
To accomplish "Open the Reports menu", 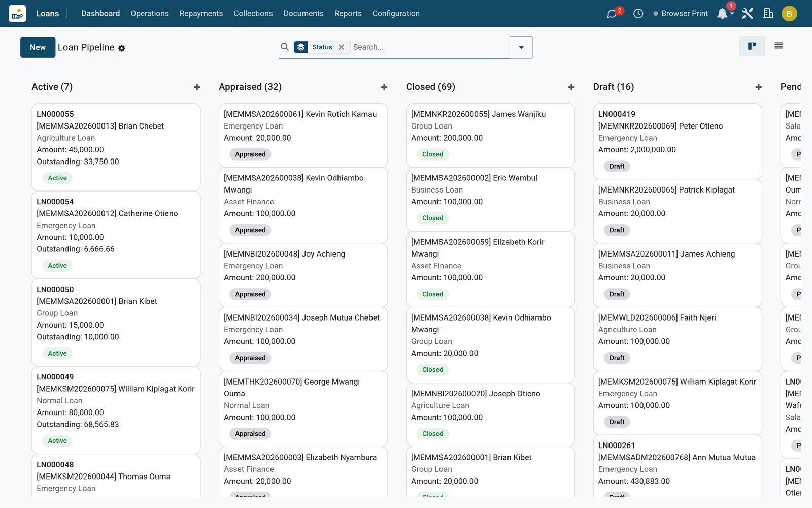I will 348,14.
